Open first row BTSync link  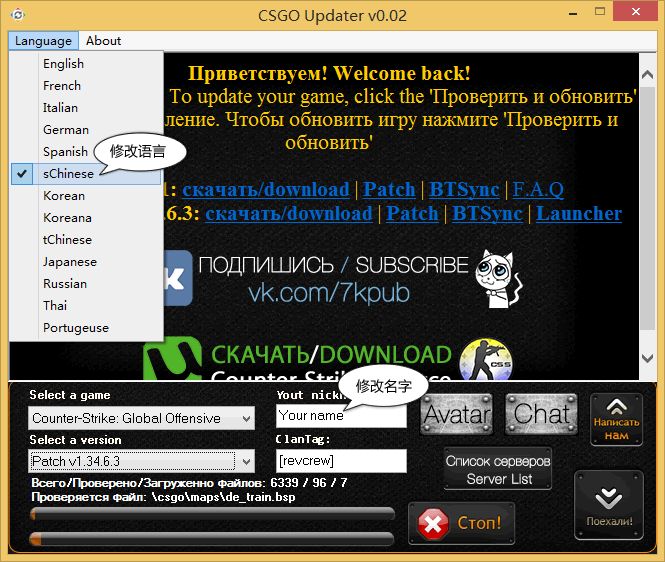(x=464, y=190)
